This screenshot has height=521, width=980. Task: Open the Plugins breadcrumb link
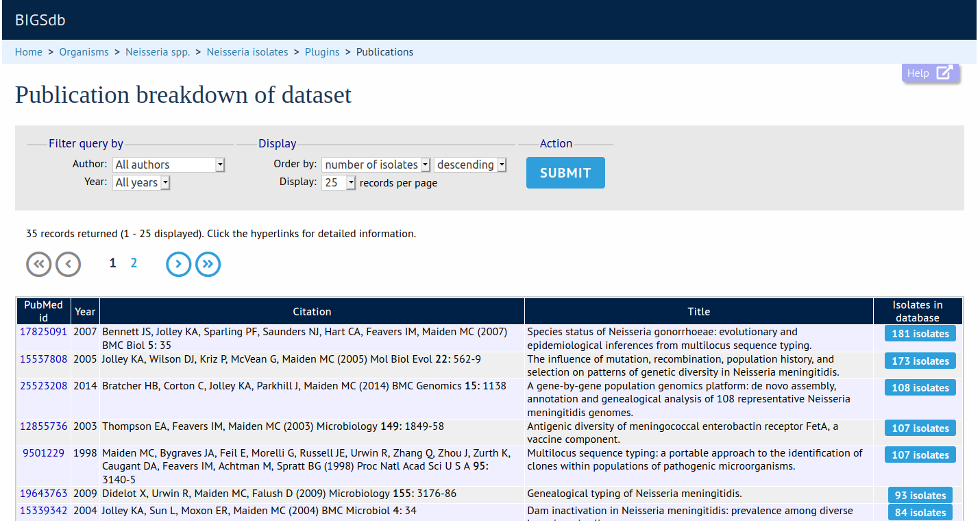tap(322, 52)
